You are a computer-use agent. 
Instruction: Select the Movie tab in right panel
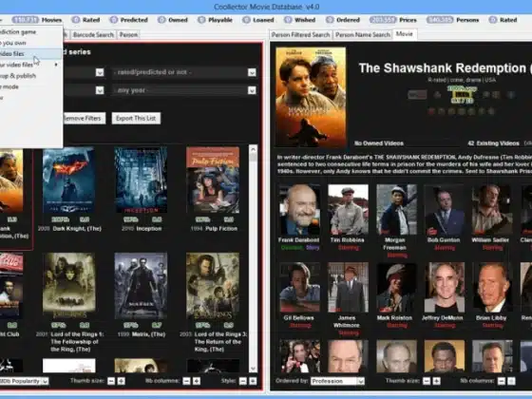[405, 34]
